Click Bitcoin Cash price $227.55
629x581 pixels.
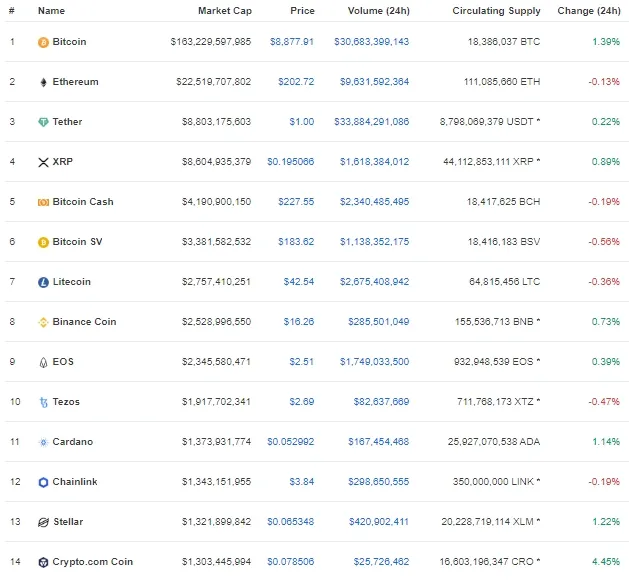pos(296,202)
